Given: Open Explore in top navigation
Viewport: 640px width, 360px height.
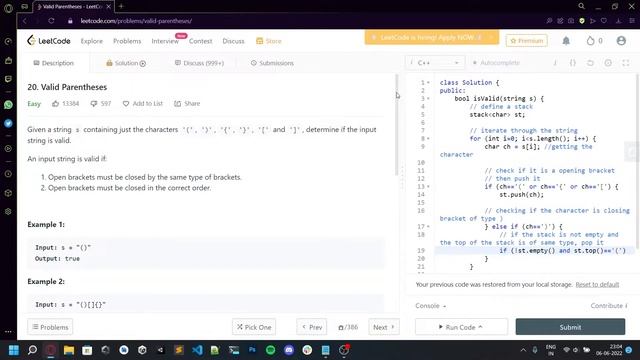Looking at the screenshot, I should (92, 41).
